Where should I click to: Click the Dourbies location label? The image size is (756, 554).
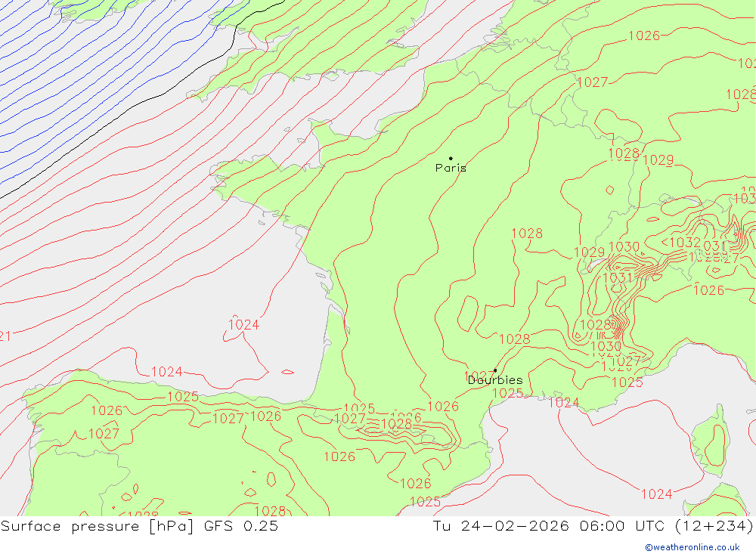pos(495,380)
